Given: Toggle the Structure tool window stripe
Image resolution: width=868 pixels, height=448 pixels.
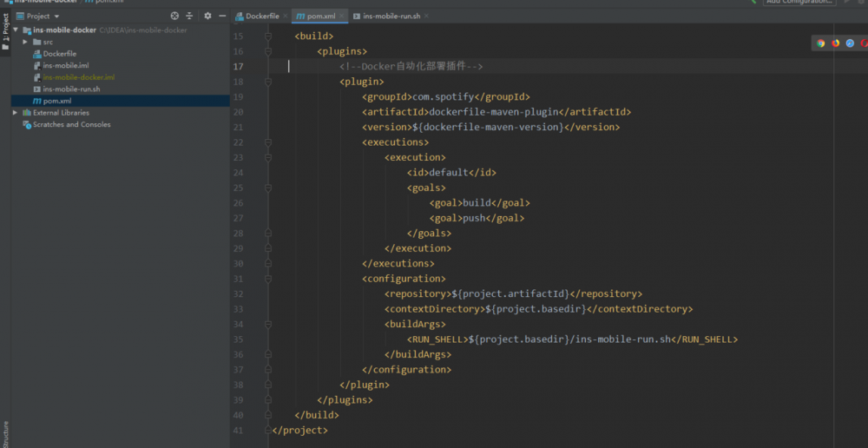Looking at the screenshot, I should click(x=5, y=432).
